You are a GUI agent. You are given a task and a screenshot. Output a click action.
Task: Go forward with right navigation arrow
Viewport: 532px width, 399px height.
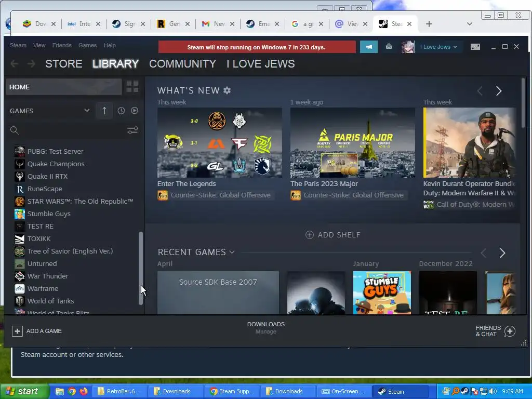pos(31,64)
